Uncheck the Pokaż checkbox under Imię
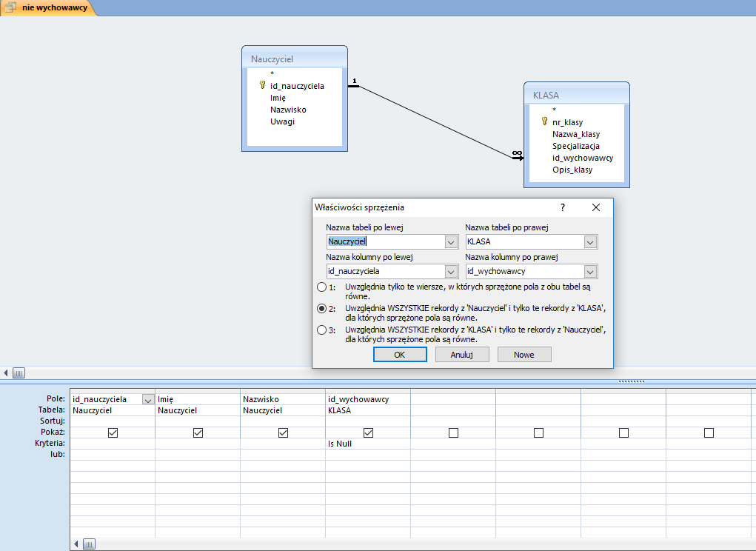 pos(198,433)
